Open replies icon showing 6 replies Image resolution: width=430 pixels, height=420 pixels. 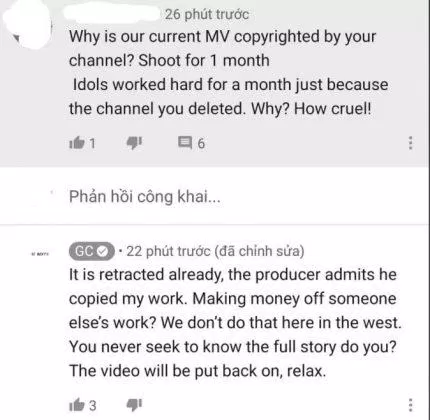pyautogui.click(x=185, y=143)
